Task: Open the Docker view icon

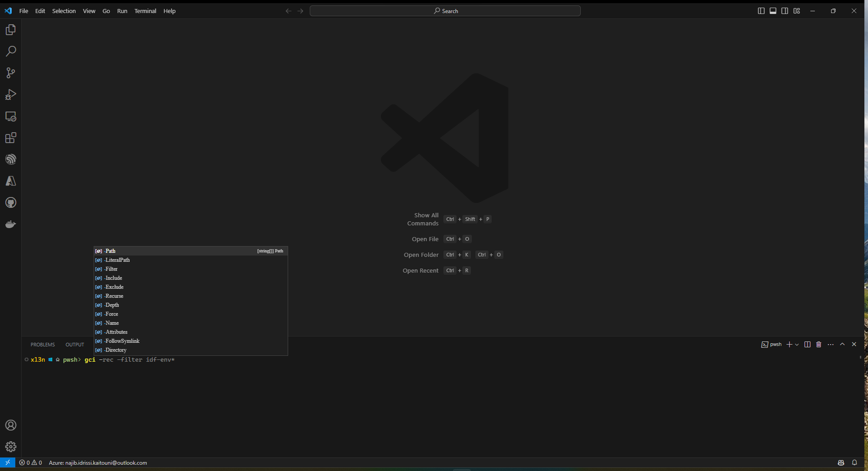Action: click(x=11, y=224)
